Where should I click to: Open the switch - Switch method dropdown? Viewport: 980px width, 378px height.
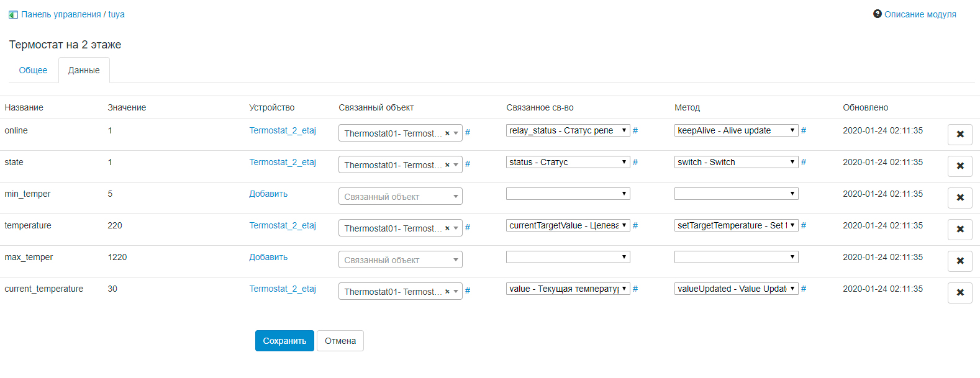pyautogui.click(x=736, y=162)
